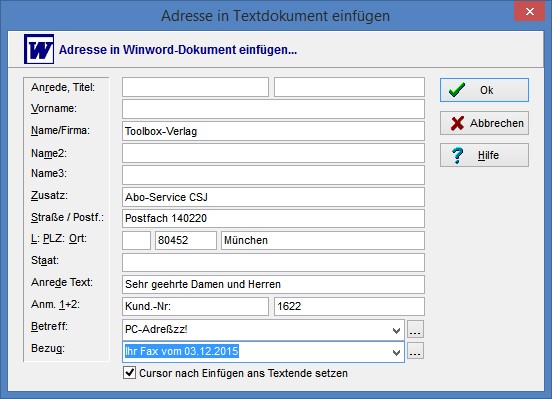The height and width of the screenshot is (399, 552).
Task: Open help via the Hilfe button
Action: click(x=484, y=155)
